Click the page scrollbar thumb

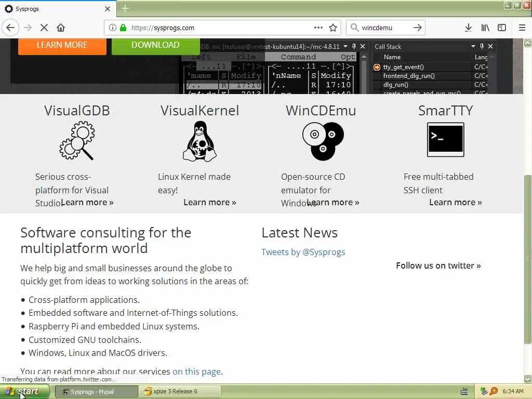coord(527,259)
